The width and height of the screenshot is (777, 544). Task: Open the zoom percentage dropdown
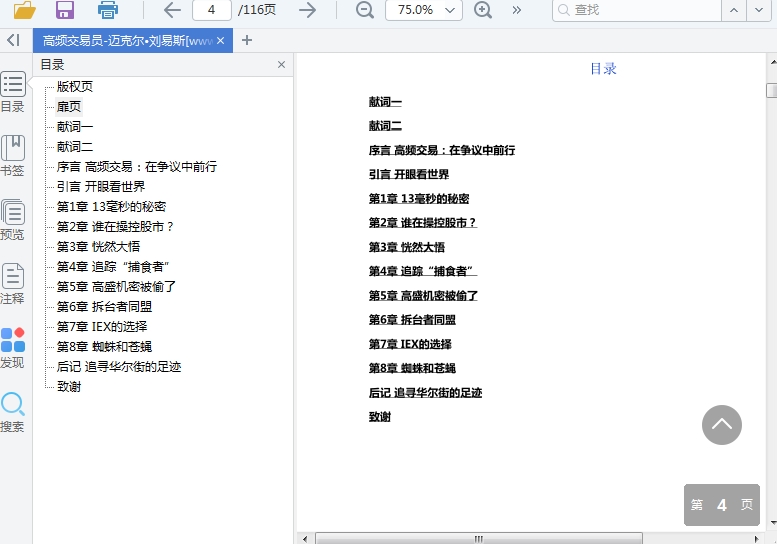[450, 10]
